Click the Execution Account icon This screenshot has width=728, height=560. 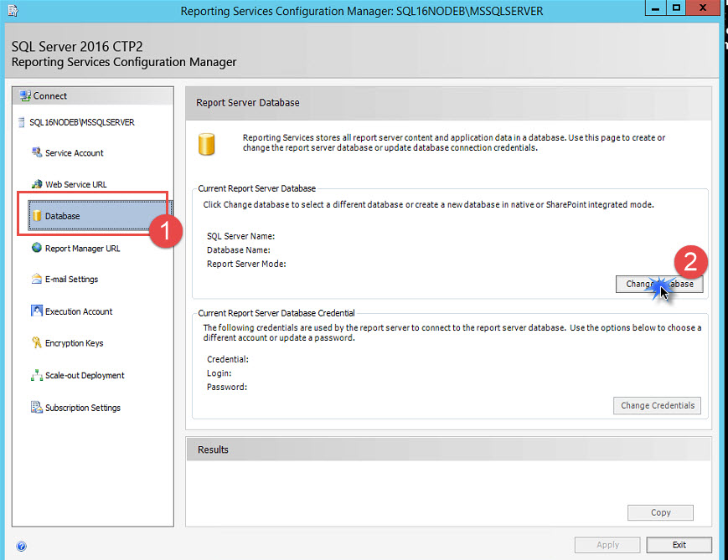click(37, 311)
